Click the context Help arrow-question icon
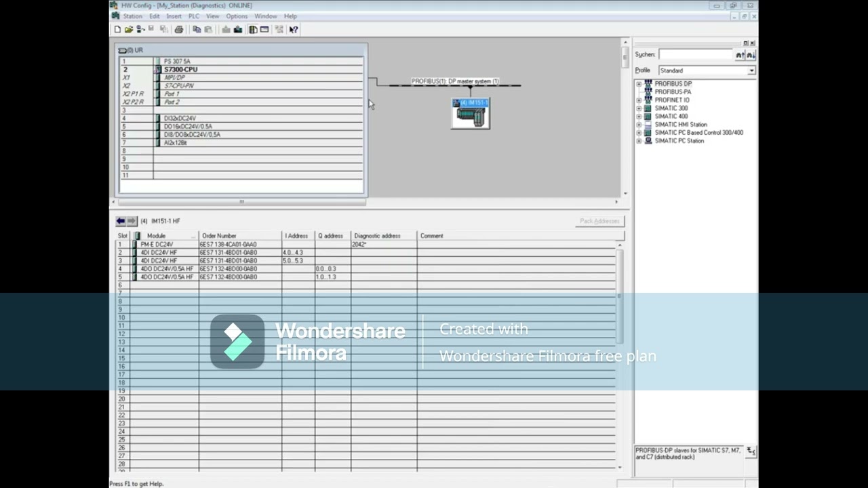 [294, 29]
